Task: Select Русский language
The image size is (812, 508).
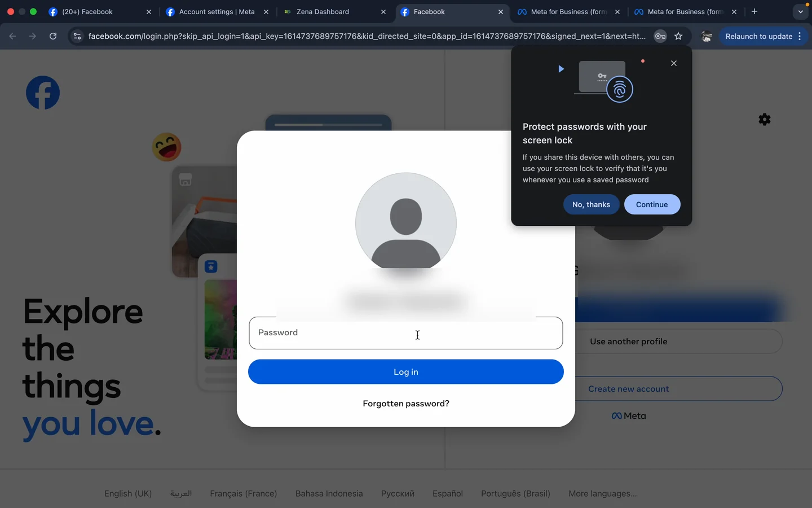Action: [x=398, y=493]
